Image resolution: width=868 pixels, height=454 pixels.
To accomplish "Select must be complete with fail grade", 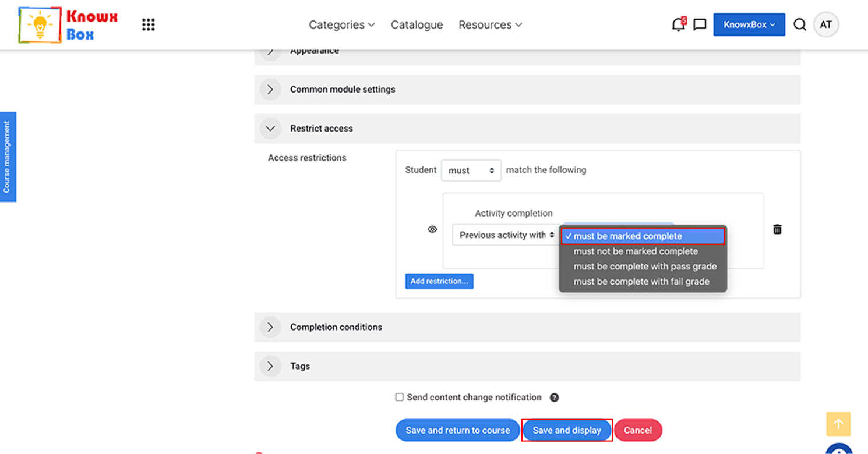I will tap(643, 282).
